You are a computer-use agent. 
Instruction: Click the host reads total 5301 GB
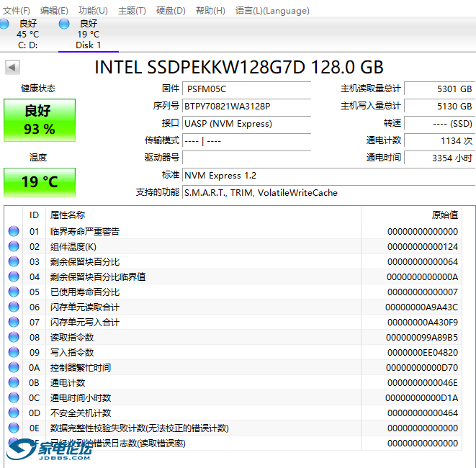(x=439, y=89)
